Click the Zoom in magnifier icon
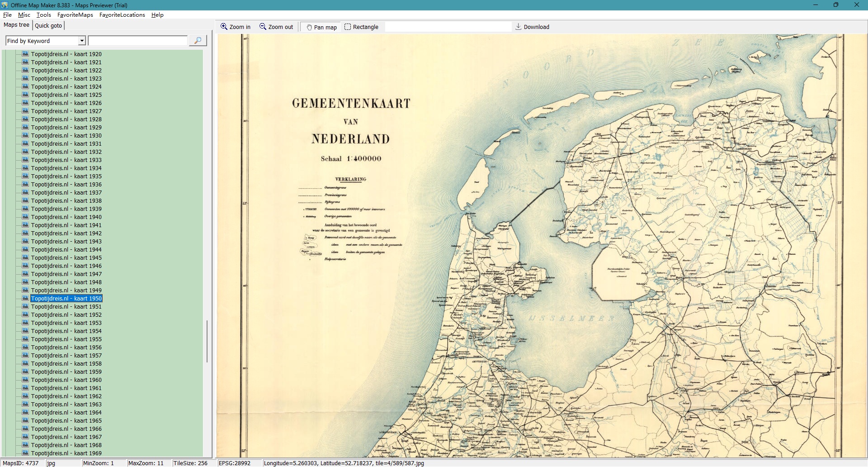Viewport: 868px width, 467px height. (224, 27)
